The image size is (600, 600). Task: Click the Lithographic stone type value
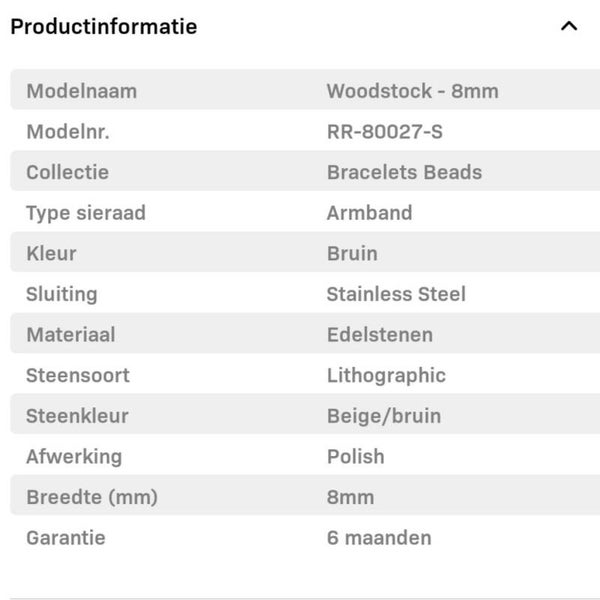[386, 376]
